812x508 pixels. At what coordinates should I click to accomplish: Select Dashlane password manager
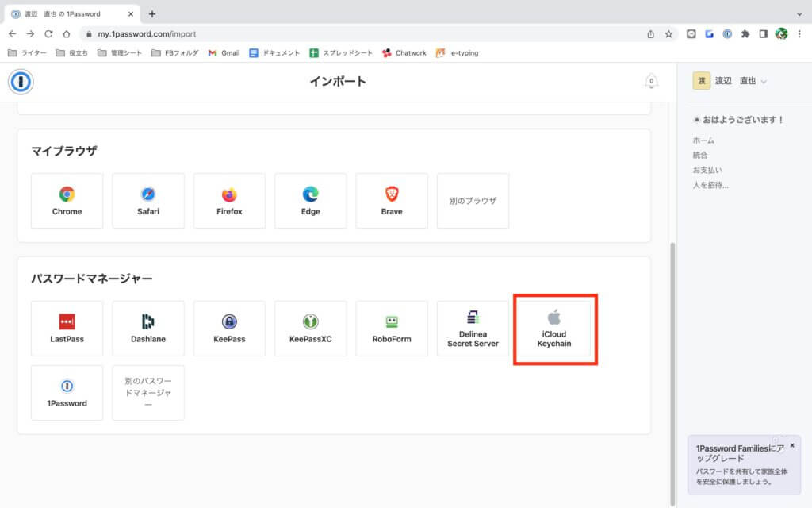148,328
